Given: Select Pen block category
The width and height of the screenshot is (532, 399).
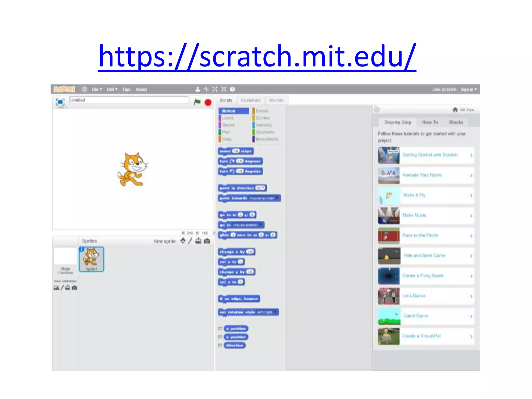Looking at the screenshot, I should tap(225, 132).
